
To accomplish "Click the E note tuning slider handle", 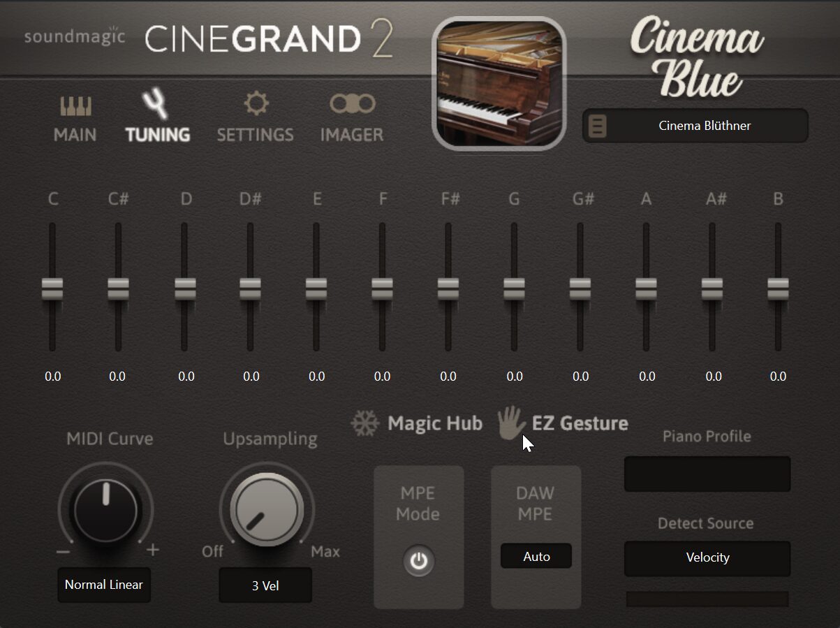I will click(316, 289).
